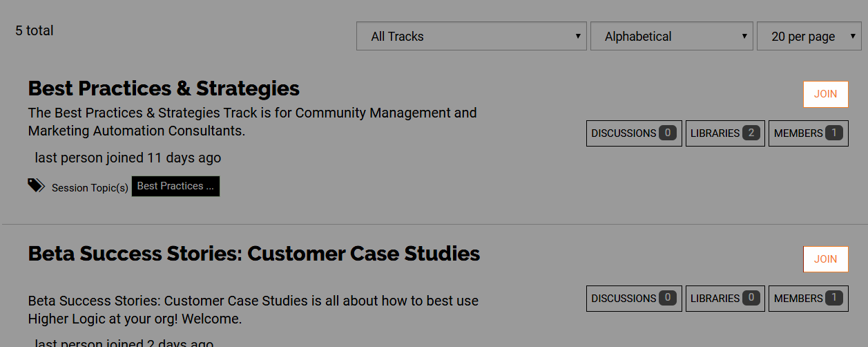Join Beta Success Stories community
Screen dimensions: 868x347
(825, 259)
